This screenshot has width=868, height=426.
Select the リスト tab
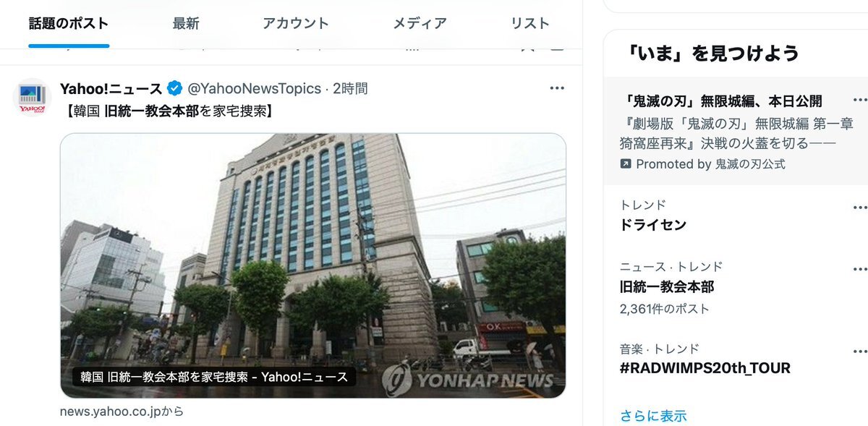click(x=530, y=23)
